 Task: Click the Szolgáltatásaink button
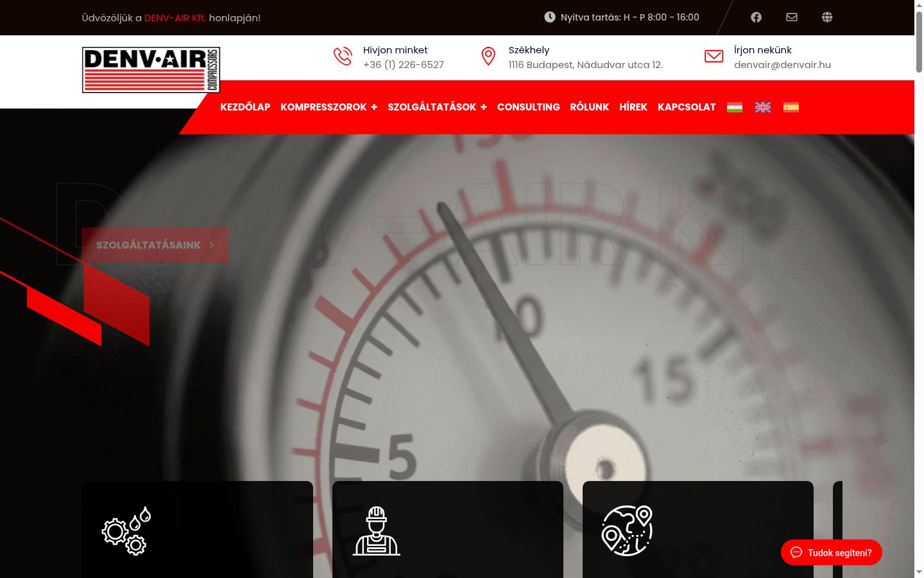[155, 245]
